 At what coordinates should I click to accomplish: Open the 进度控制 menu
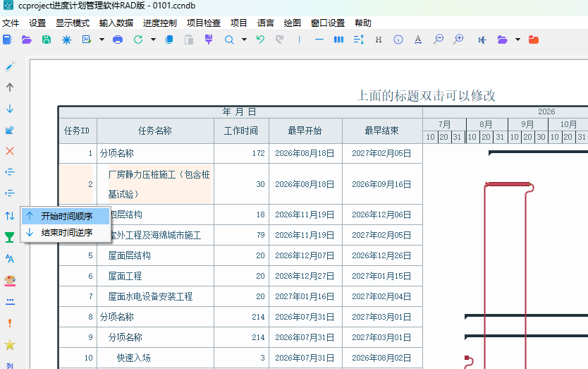160,23
